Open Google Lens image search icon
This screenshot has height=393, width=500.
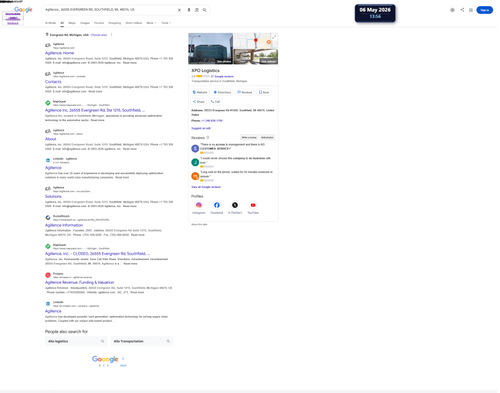pos(197,10)
